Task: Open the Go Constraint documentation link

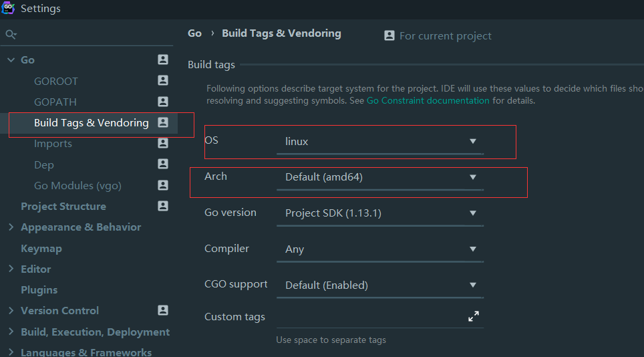Action: point(428,101)
